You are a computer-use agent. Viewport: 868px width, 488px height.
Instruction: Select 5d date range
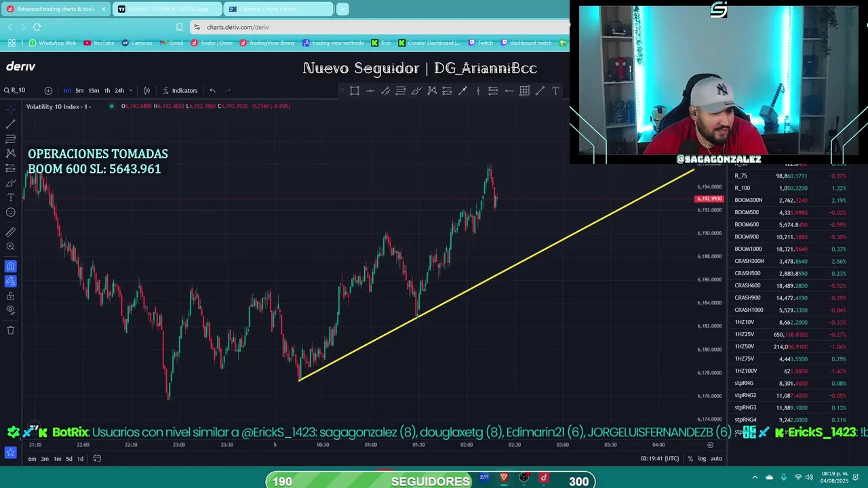[x=69, y=459]
